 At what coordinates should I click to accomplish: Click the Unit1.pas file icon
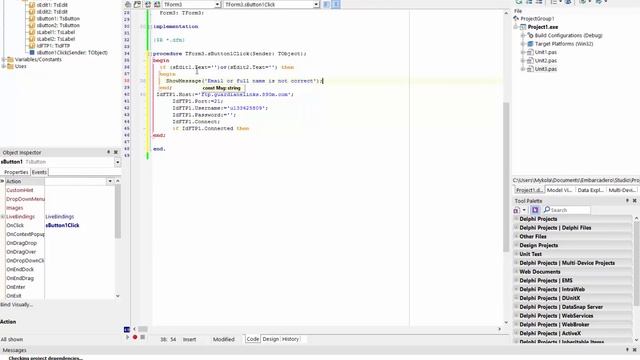(530, 52)
